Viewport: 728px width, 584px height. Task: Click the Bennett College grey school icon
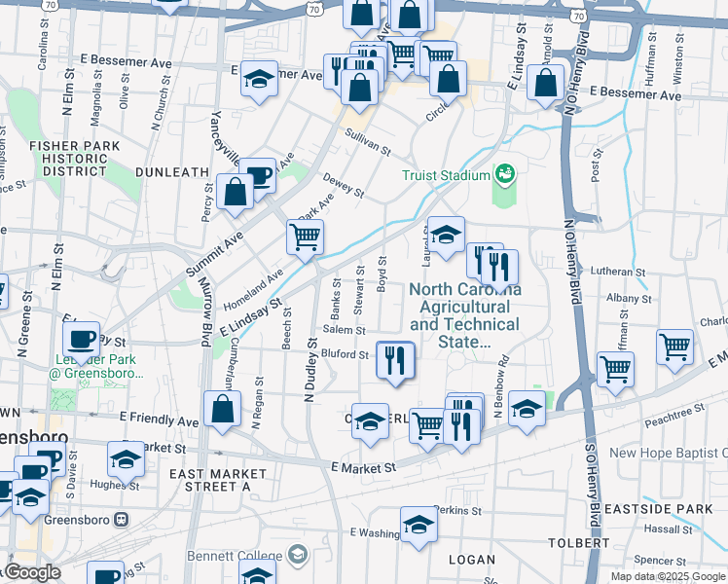[x=298, y=554]
